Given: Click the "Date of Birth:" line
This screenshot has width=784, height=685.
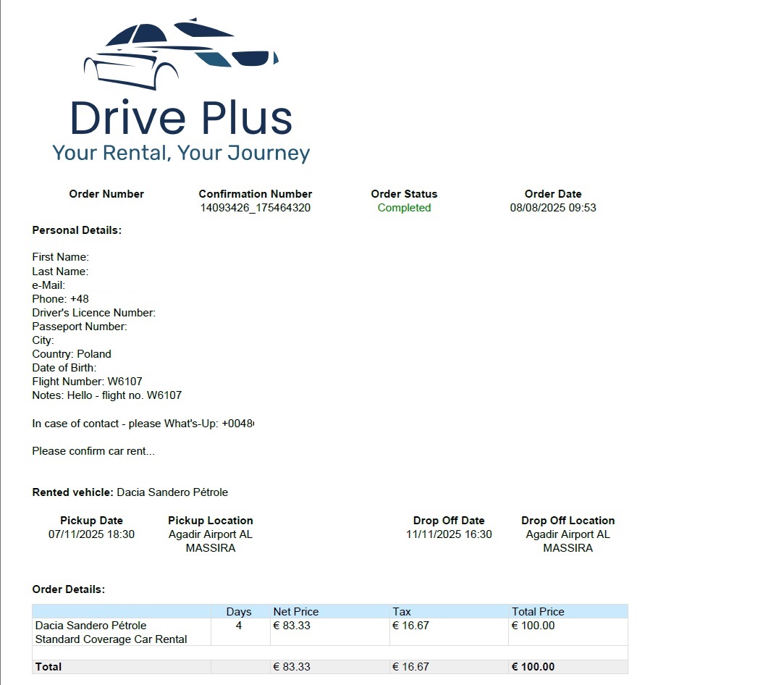Looking at the screenshot, I should pos(64,368).
